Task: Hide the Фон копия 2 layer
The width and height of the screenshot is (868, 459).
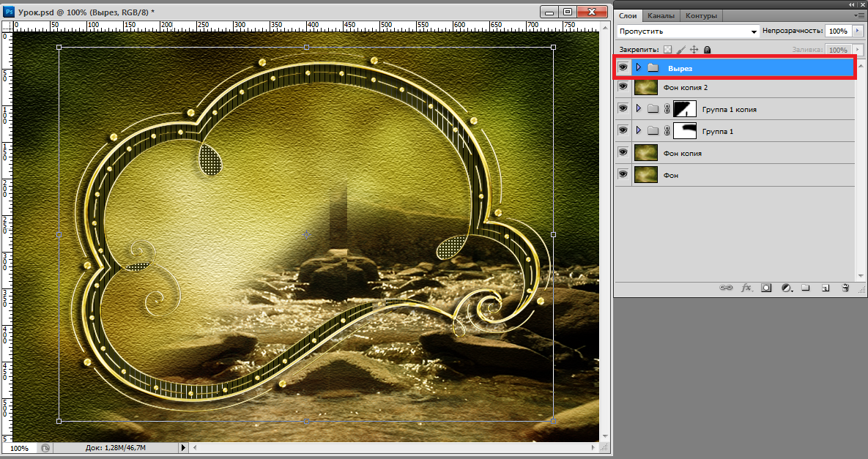Action: click(x=623, y=87)
